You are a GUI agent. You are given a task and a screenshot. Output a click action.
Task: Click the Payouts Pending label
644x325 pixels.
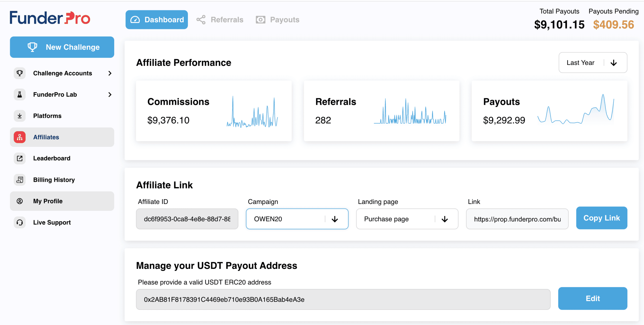point(614,11)
